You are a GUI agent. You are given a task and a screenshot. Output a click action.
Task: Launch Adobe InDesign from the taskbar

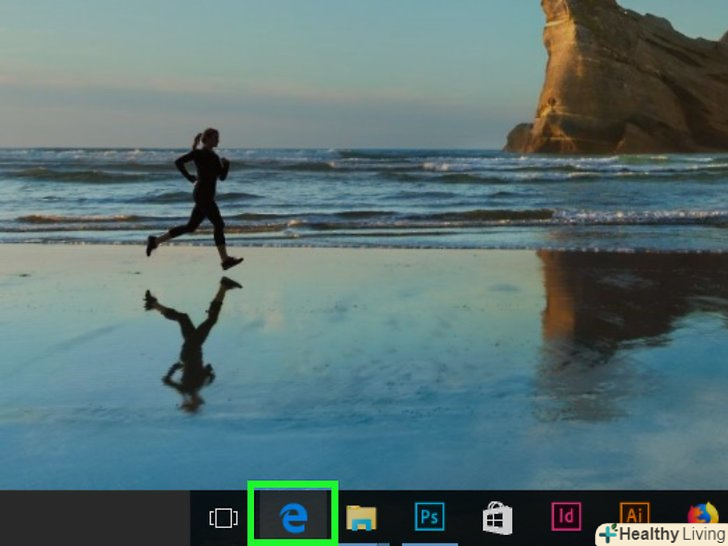[x=565, y=517]
